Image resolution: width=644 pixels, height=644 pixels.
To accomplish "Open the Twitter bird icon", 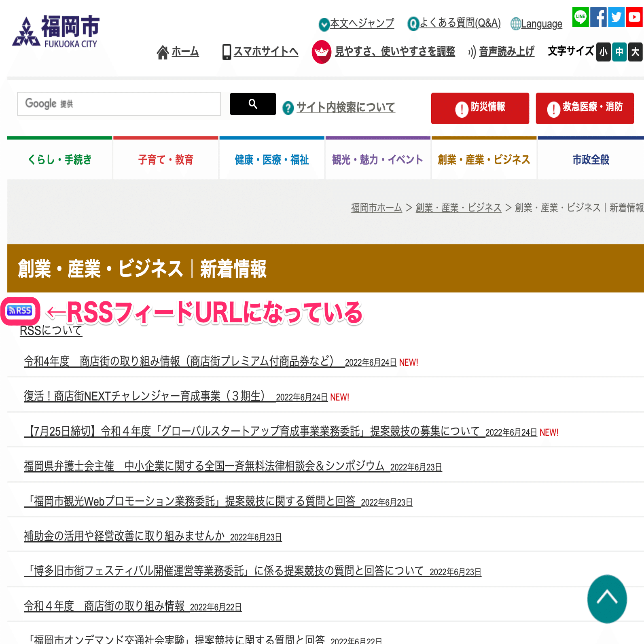I will [616, 17].
